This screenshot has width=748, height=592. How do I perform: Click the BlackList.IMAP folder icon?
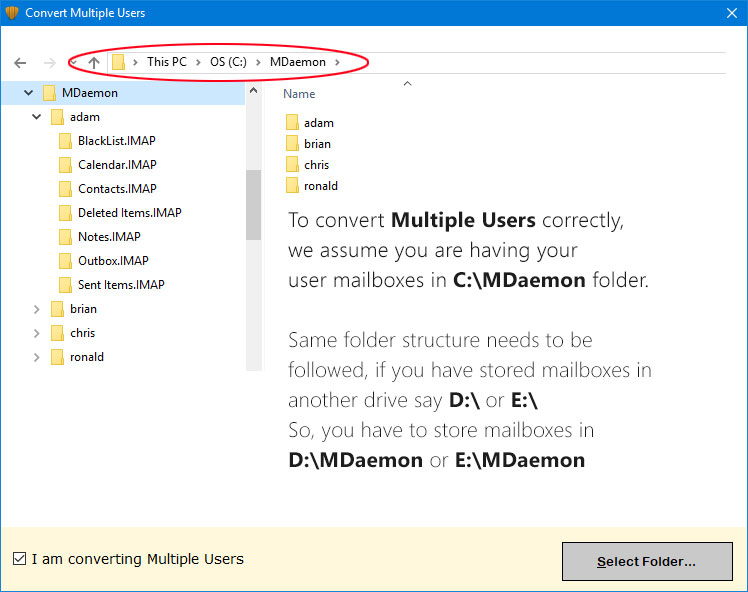[65, 141]
